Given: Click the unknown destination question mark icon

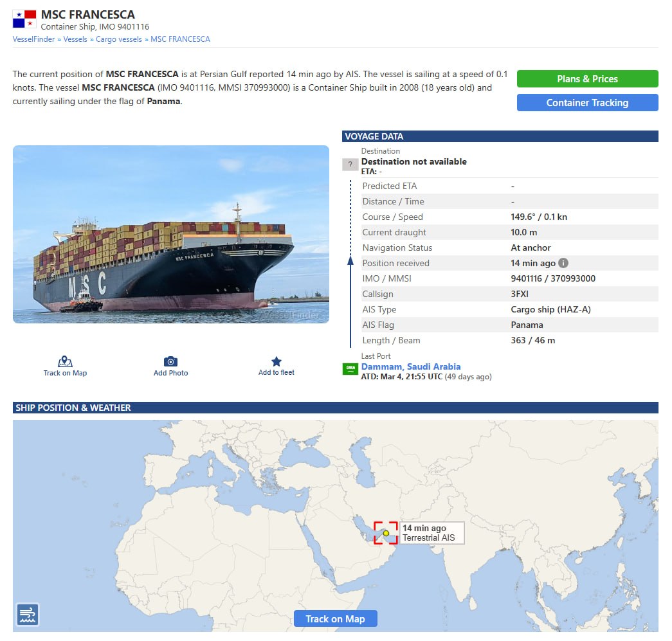Looking at the screenshot, I should pos(350,165).
